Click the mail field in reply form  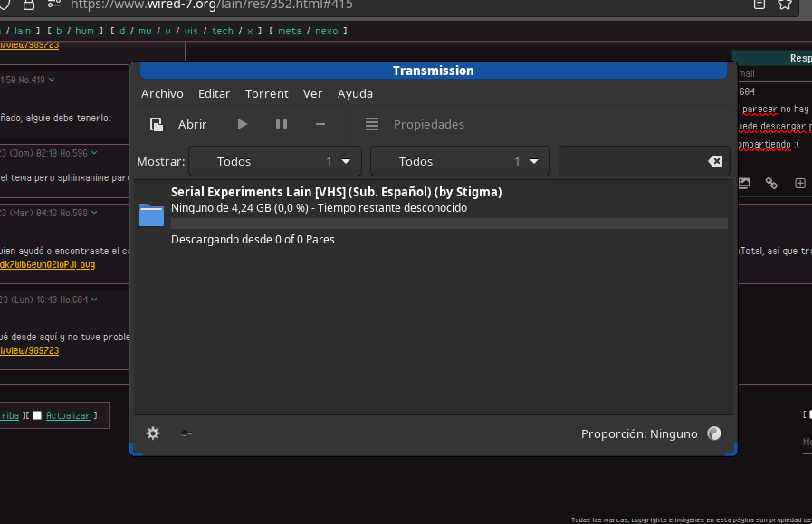774,73
